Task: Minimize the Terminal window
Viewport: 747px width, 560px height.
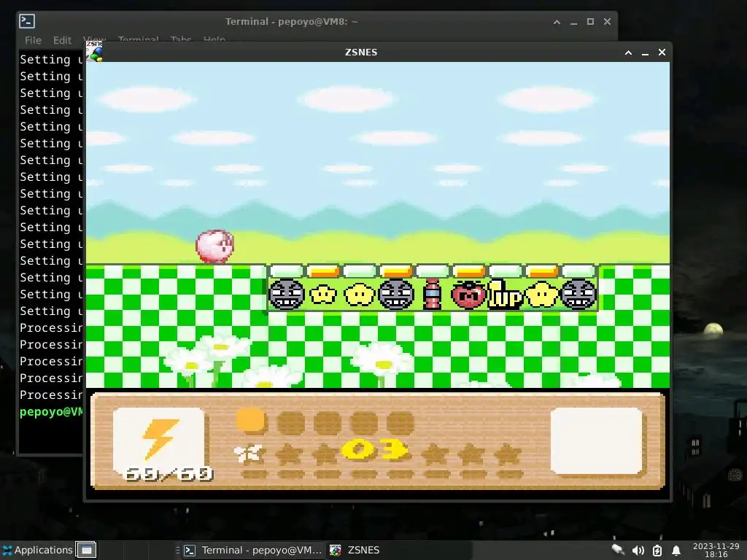Action: click(573, 23)
